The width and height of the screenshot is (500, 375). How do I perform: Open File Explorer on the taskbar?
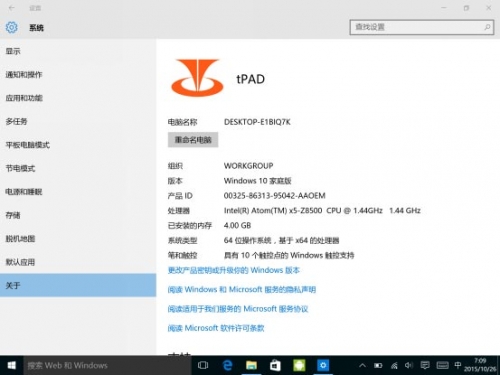(251, 365)
